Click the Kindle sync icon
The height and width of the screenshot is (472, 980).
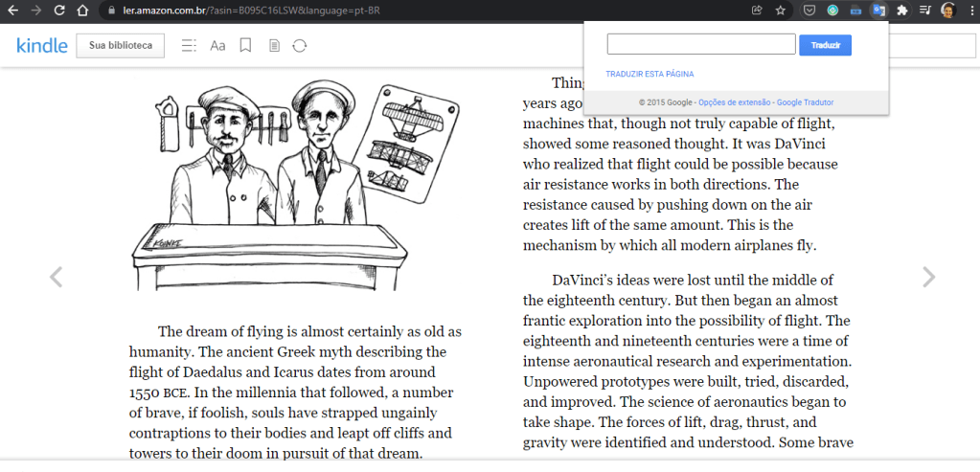pyautogui.click(x=300, y=45)
